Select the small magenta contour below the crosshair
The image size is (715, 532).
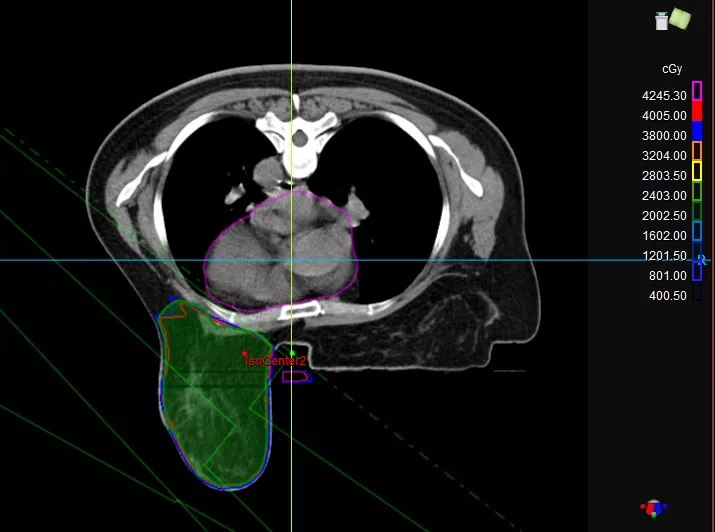(x=296, y=377)
